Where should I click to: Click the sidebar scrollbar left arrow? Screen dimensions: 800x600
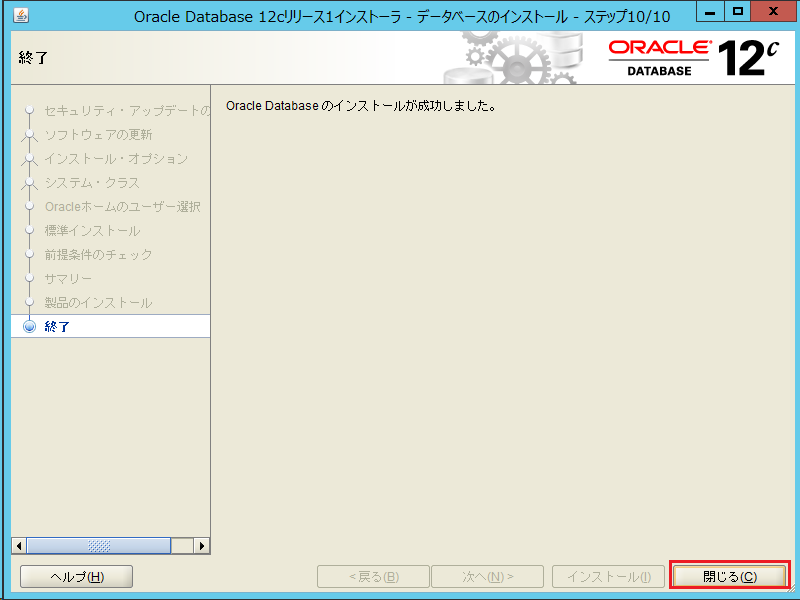click(19, 546)
